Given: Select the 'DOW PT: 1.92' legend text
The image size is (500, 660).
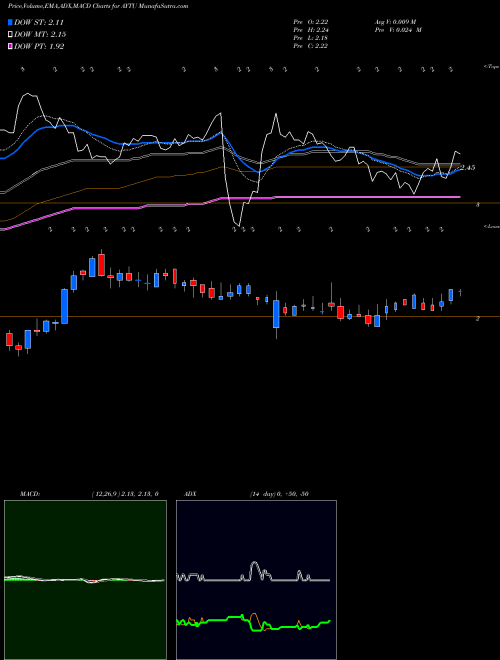Looking at the screenshot, I should click(39, 47).
